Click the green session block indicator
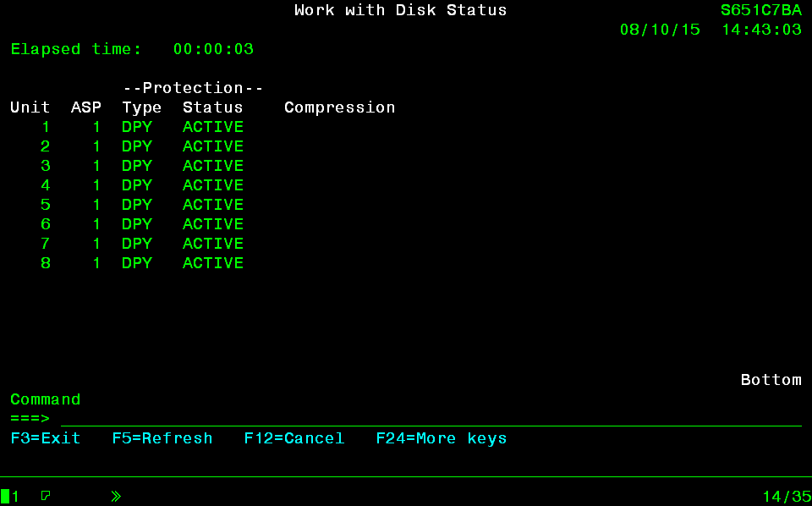Screen dimensions: 812x506 tap(5, 496)
